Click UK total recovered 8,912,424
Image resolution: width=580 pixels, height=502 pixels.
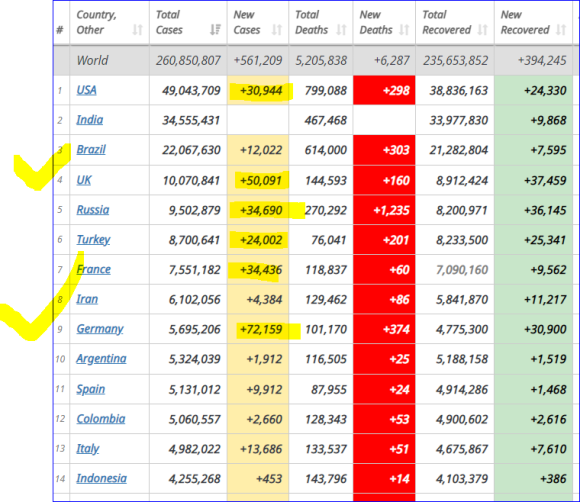pyautogui.click(x=462, y=181)
